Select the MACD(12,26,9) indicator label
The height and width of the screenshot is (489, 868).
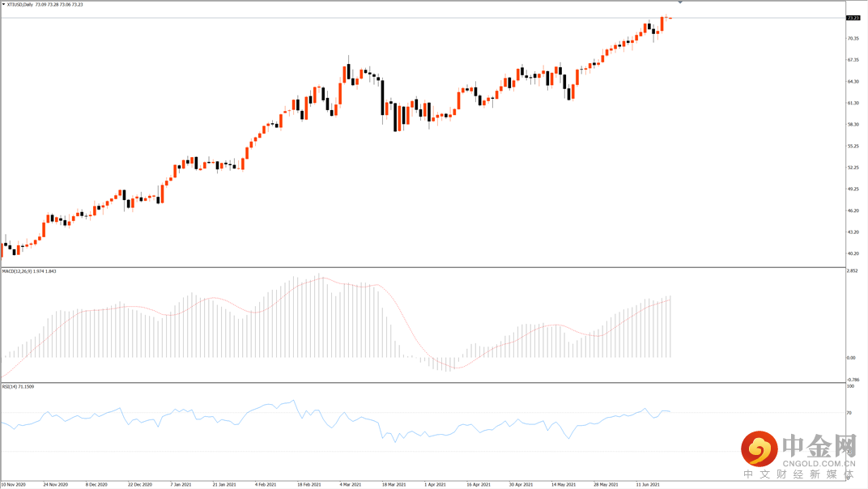coord(17,271)
